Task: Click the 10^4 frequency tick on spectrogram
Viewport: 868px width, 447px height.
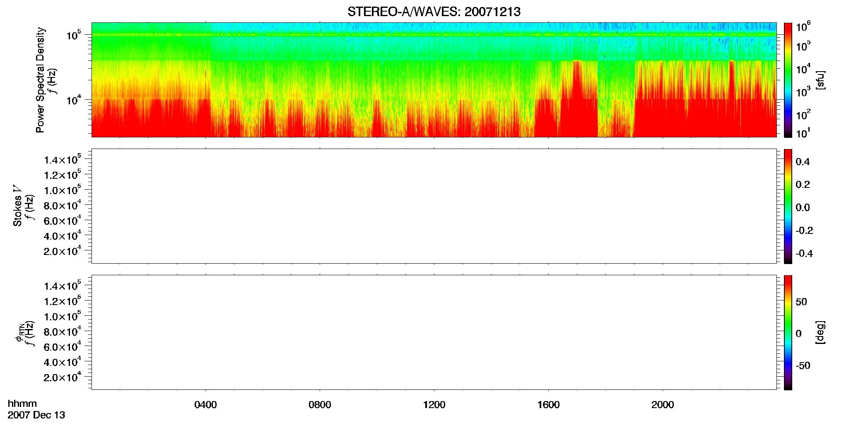Action: (73, 100)
